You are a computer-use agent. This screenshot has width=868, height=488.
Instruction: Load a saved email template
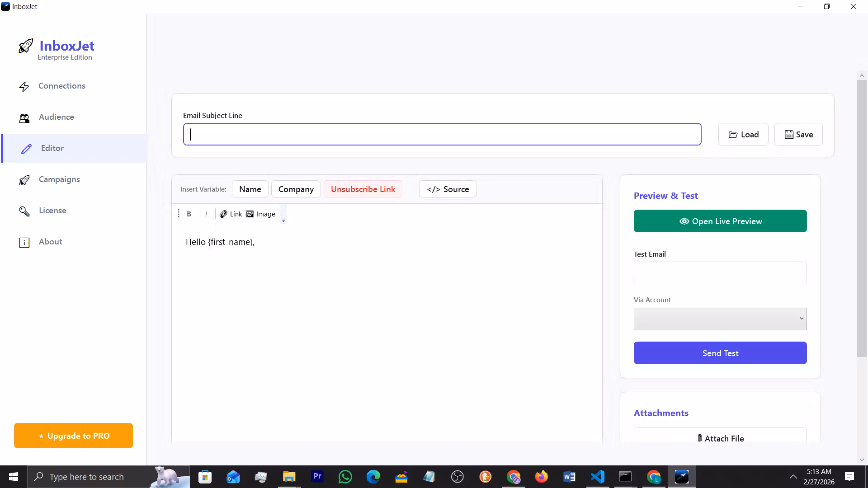743,134
